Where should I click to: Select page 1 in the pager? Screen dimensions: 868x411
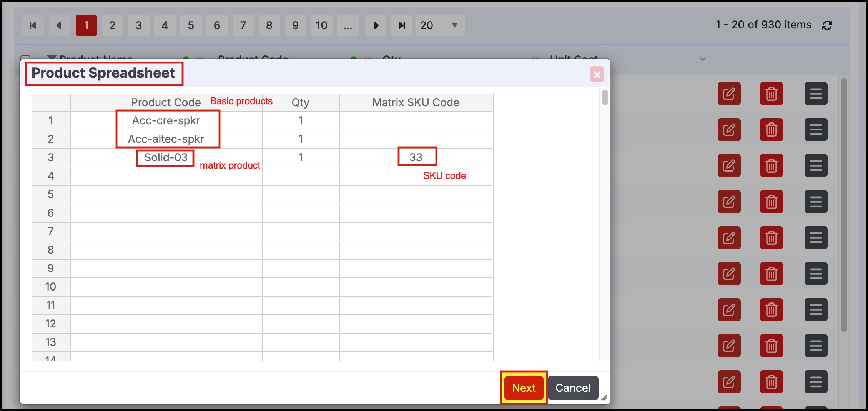tap(86, 25)
